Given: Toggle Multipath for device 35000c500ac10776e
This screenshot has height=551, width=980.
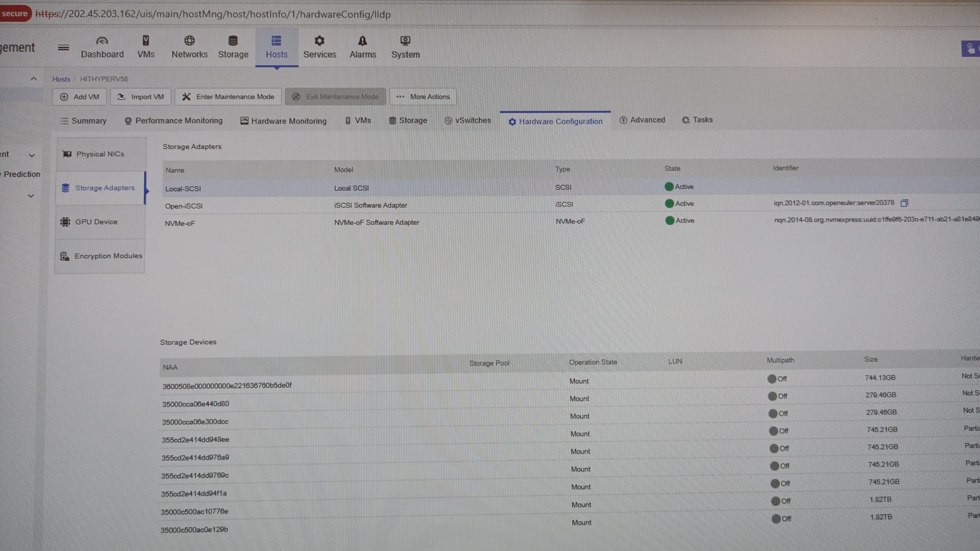Looking at the screenshot, I should (776, 501).
